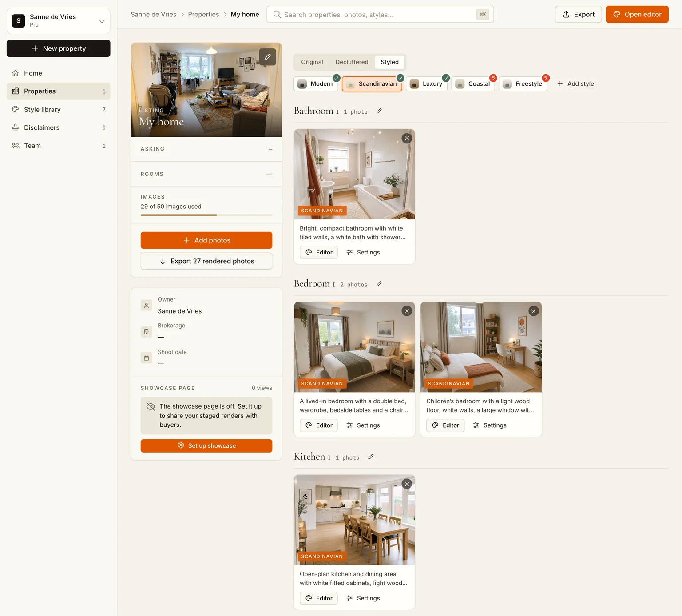Click the brokerage building icon
The height and width of the screenshot is (616, 682).
tap(147, 332)
